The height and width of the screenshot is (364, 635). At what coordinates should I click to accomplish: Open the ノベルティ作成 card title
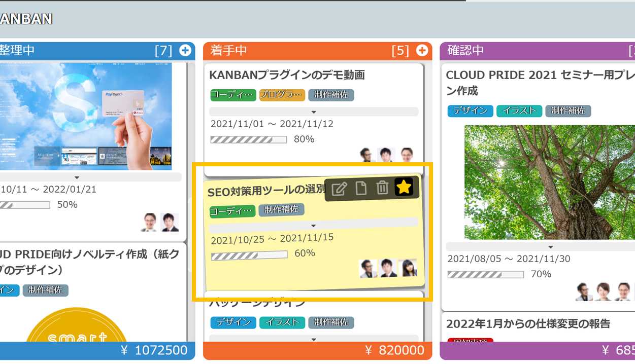[x=90, y=262]
